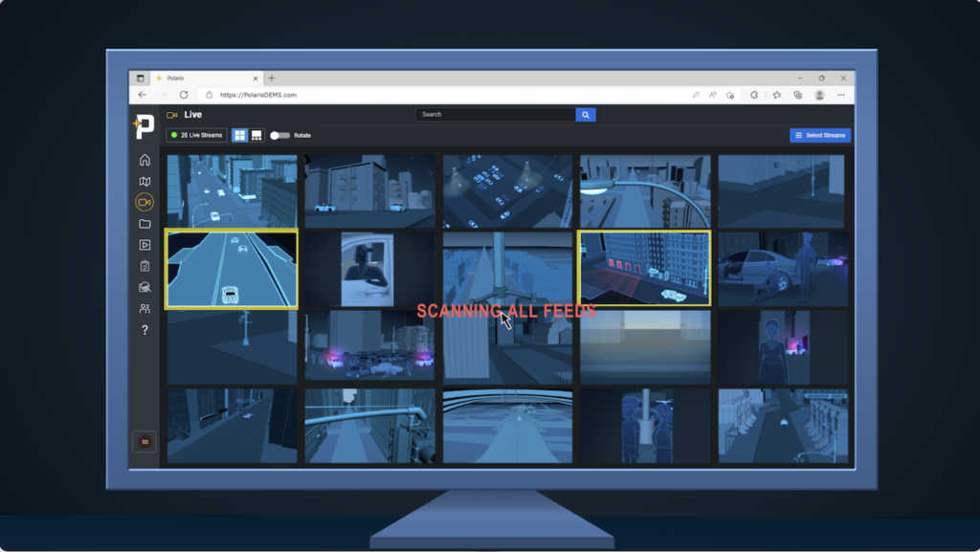
Task: Open the Map view from sidebar
Action: [145, 181]
